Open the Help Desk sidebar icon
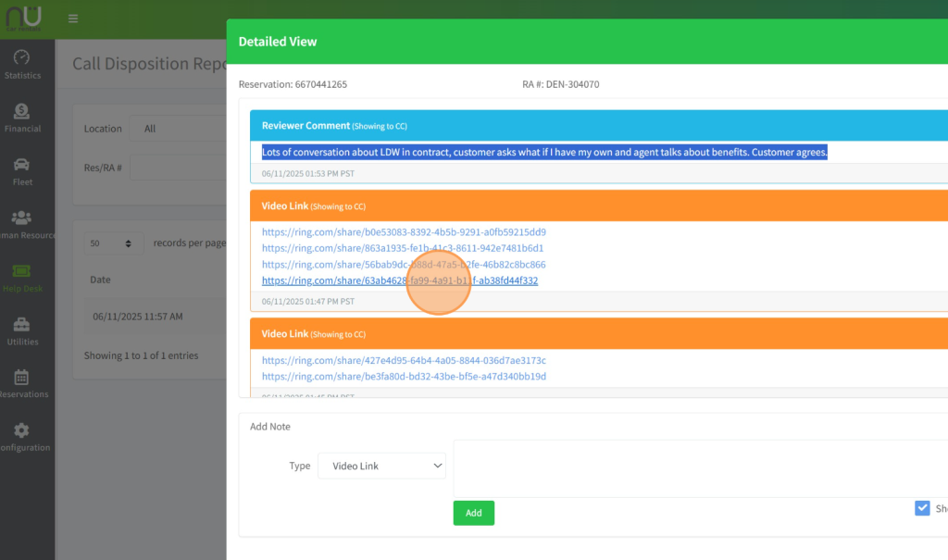This screenshot has width=948, height=560. (x=22, y=271)
